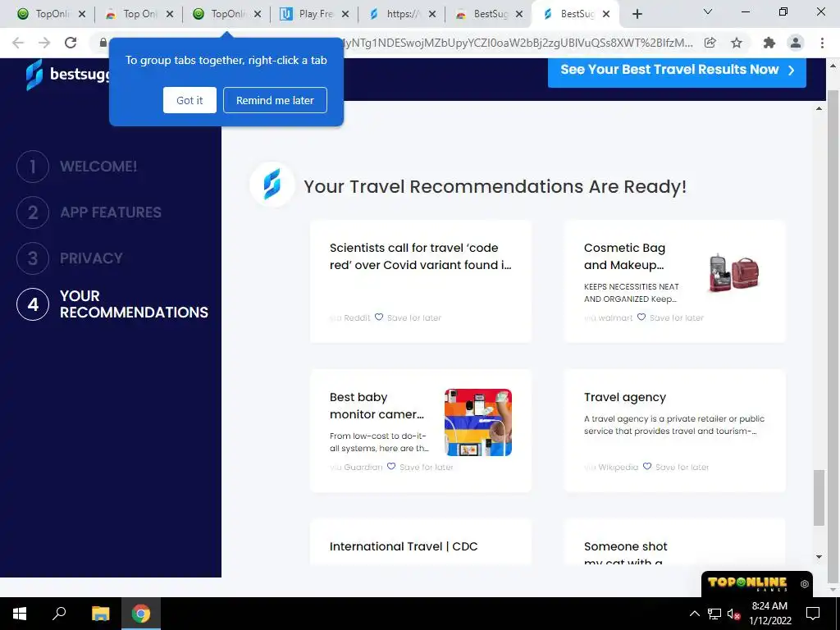The height and width of the screenshot is (630, 840).
Task: Select step 1 Welcome!
Action: [77, 167]
